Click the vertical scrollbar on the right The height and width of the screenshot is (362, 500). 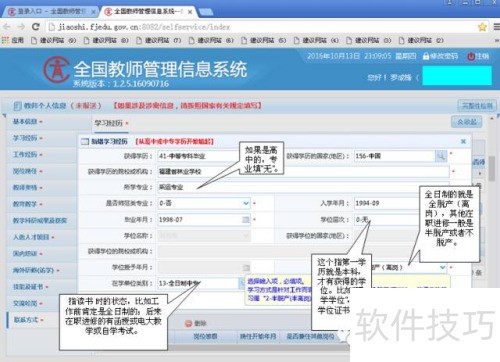click(x=492, y=168)
